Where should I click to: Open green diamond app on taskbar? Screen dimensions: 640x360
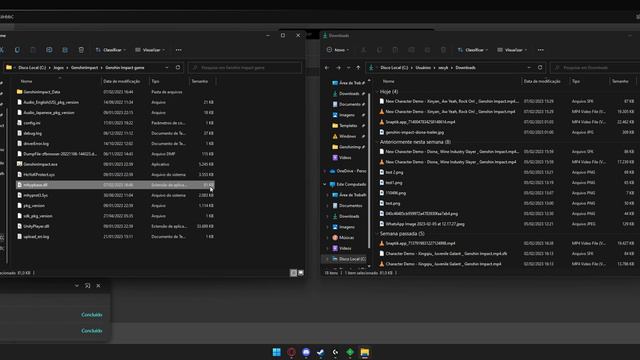click(350, 352)
